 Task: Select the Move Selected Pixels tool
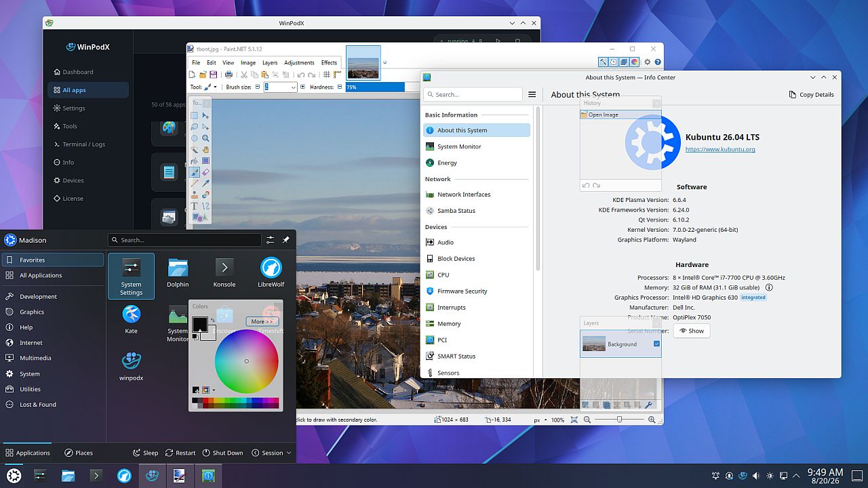coord(205,115)
